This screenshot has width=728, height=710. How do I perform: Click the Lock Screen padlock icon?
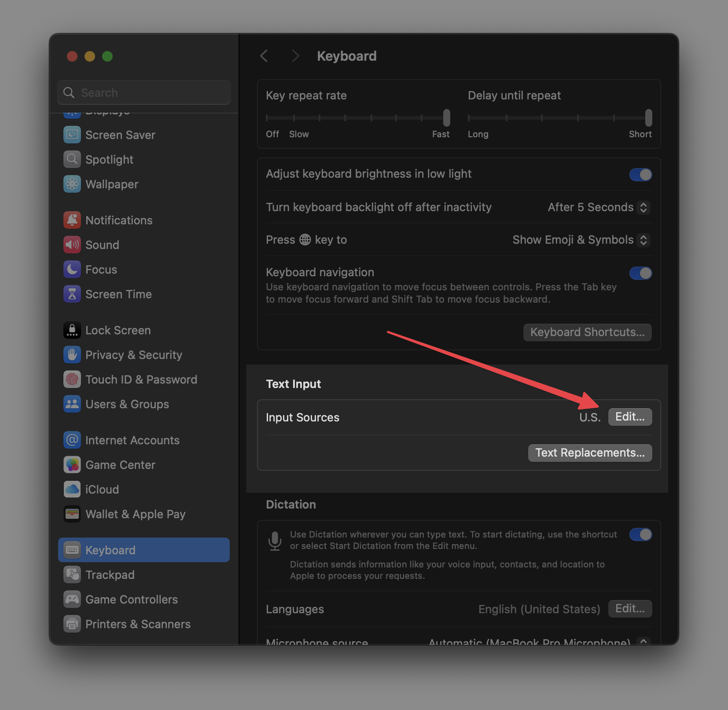[x=72, y=330]
